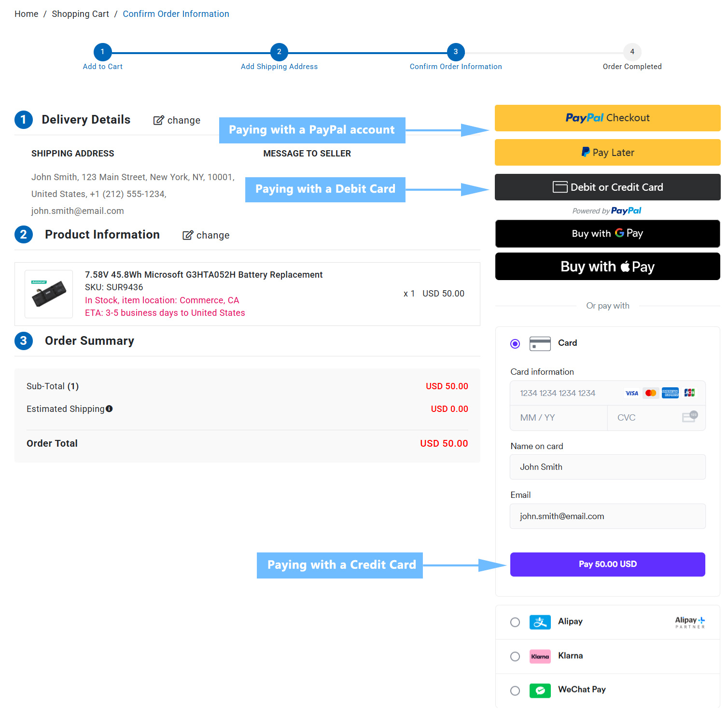Screen dimensions: 728x720
Task: Click the MESSAGE TO SELLER heading
Action: coord(307,154)
